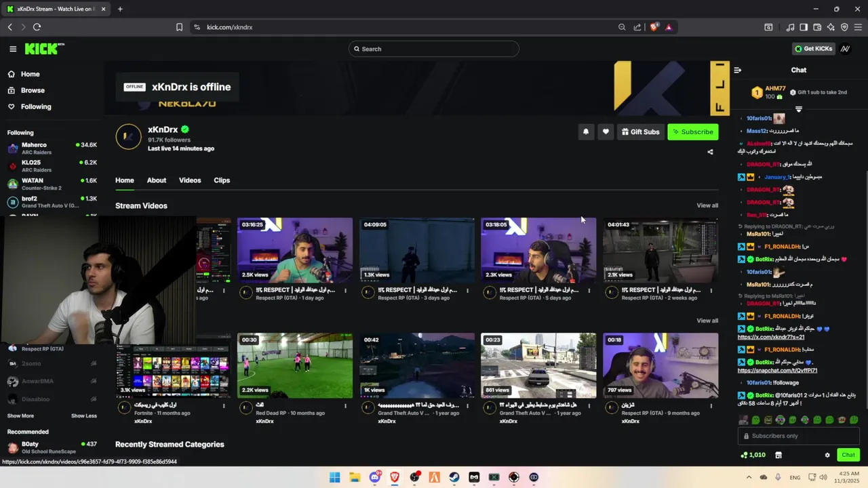Open Steam from the taskbar
868x488 pixels.
coord(454,477)
